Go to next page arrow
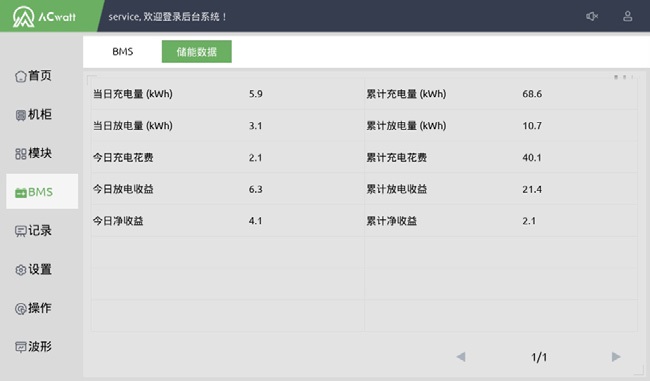The image size is (650, 381). [616, 357]
